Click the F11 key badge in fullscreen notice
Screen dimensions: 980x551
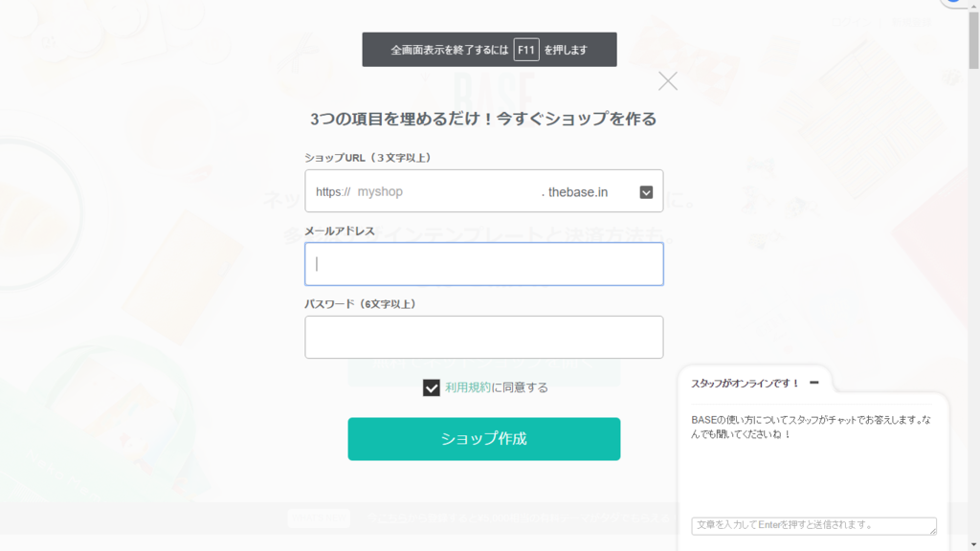pos(526,50)
